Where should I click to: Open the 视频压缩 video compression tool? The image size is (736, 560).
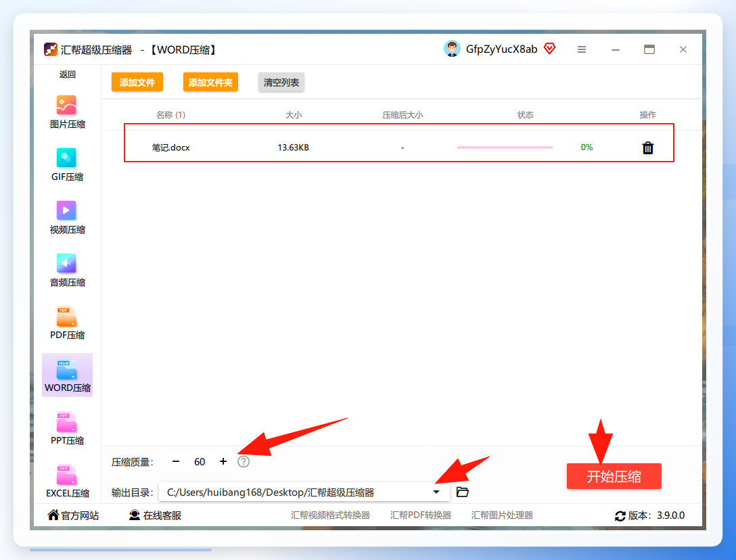pyautogui.click(x=67, y=218)
